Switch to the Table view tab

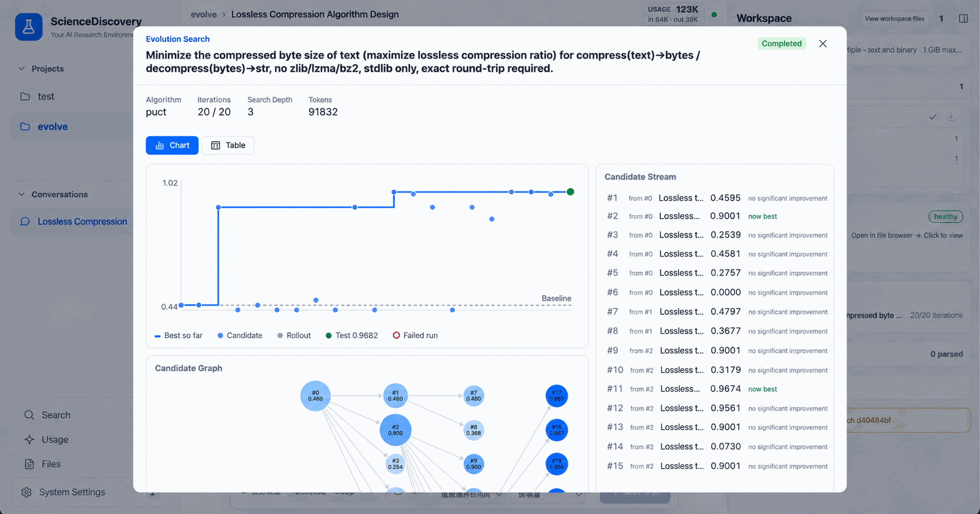pos(228,145)
